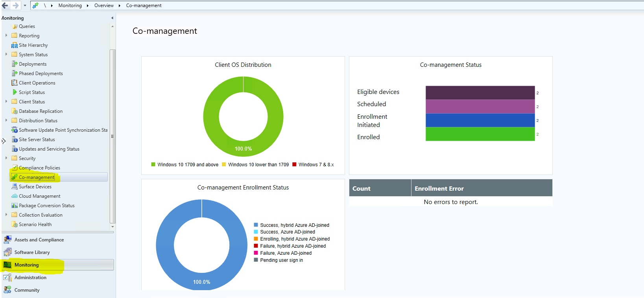Click the Package Conversion Status icon

(x=15, y=206)
